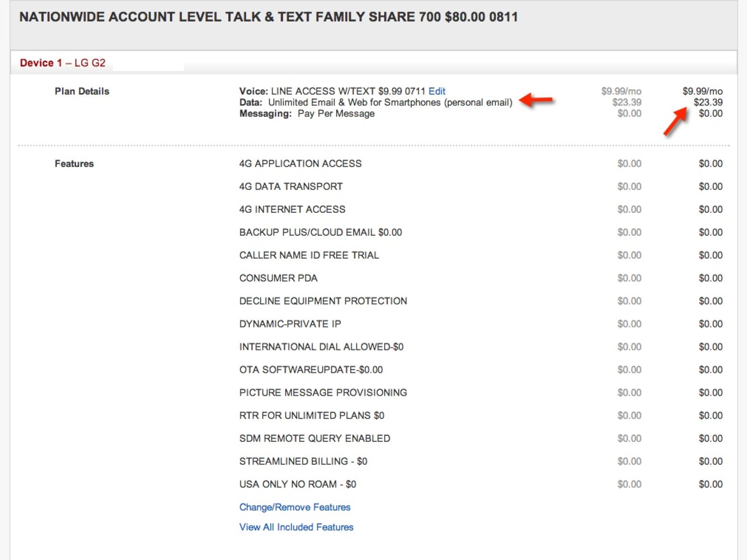Viewport: 747px width, 560px height.
Task: Click the red arrow pointing up at $23.39
Action: 675,122
